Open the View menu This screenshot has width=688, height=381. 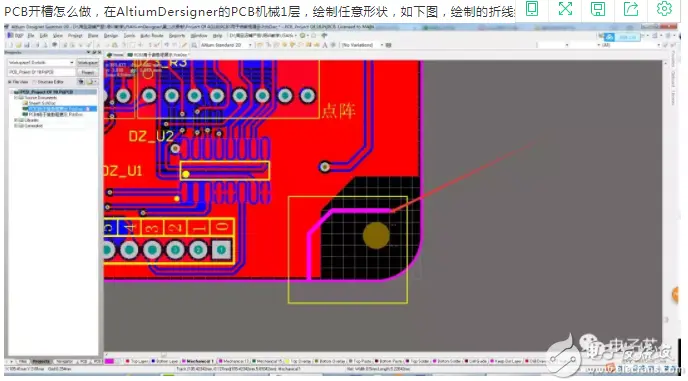[57, 35]
